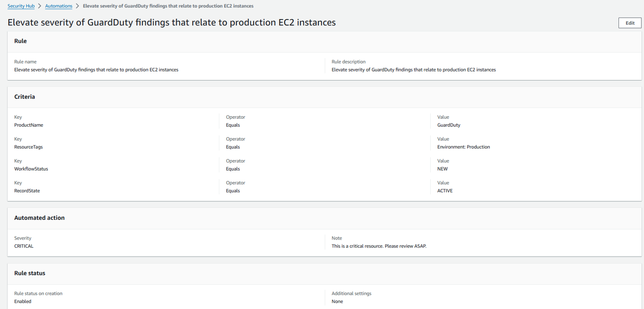Select the Criteria section header
This screenshot has width=644, height=309.
pos(25,97)
